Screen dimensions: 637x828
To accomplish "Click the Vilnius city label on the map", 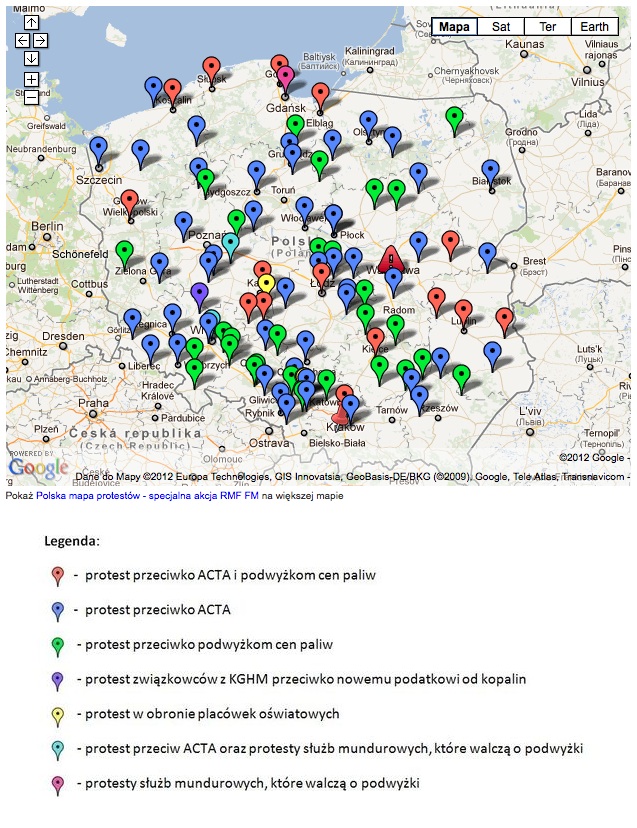I will click(x=587, y=82).
